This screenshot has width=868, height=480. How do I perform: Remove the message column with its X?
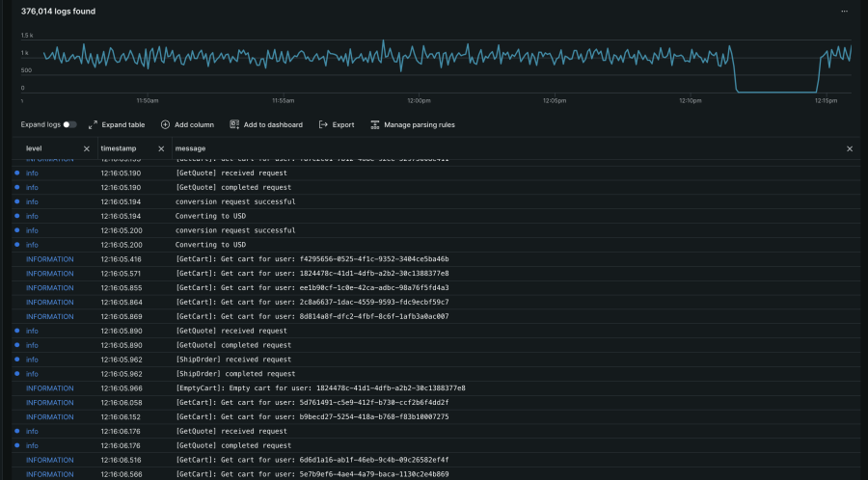pos(850,149)
